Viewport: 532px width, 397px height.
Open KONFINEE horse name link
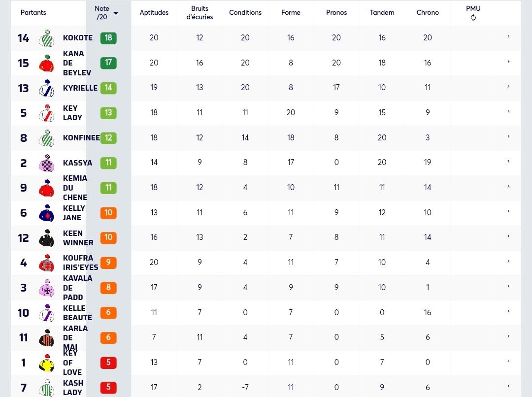tap(81, 138)
